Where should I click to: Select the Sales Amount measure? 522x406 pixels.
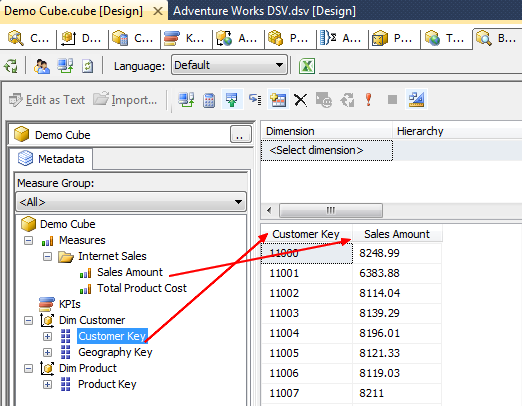click(130, 272)
